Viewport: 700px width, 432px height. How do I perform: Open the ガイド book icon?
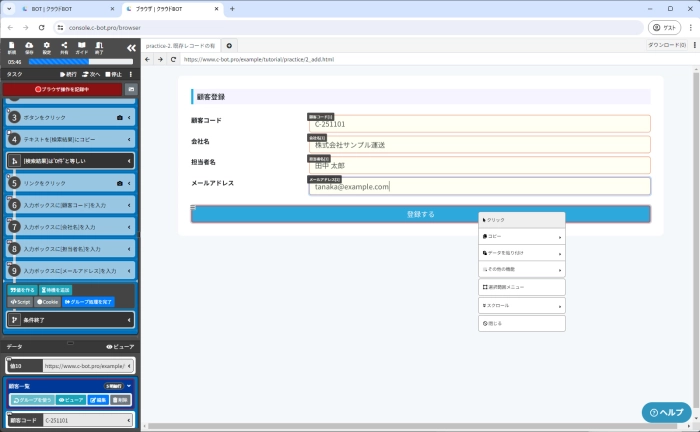coord(82,47)
